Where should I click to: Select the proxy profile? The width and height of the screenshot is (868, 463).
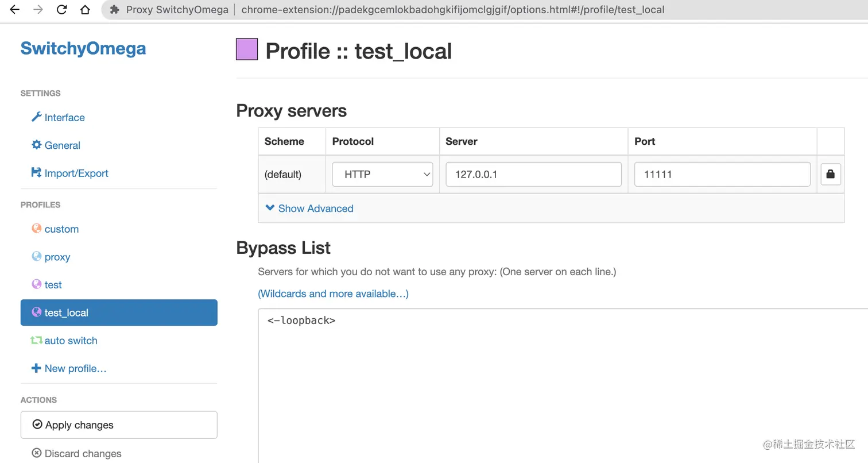57,257
